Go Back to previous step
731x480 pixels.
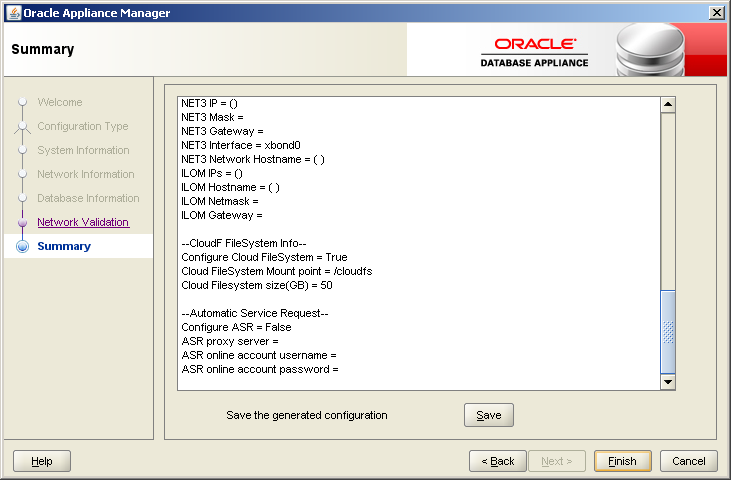tap(498, 461)
